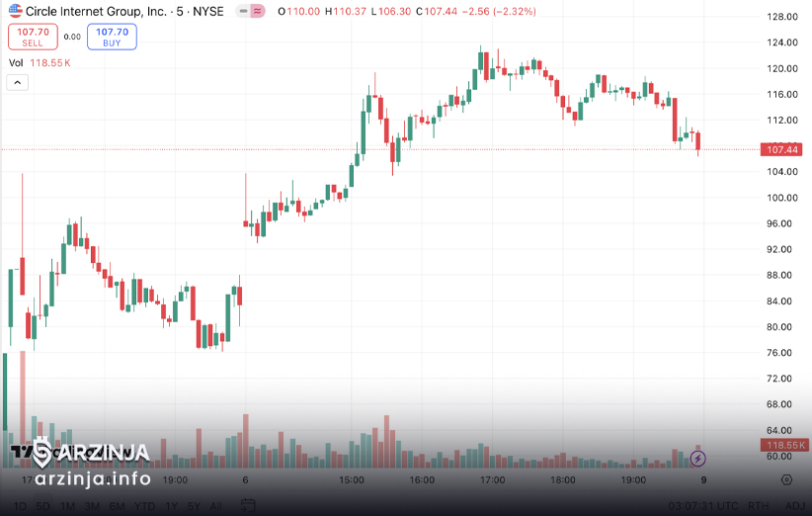The height and width of the screenshot is (516, 812).
Task: Open chart settings gear on the time axis
Action: [x=786, y=479]
